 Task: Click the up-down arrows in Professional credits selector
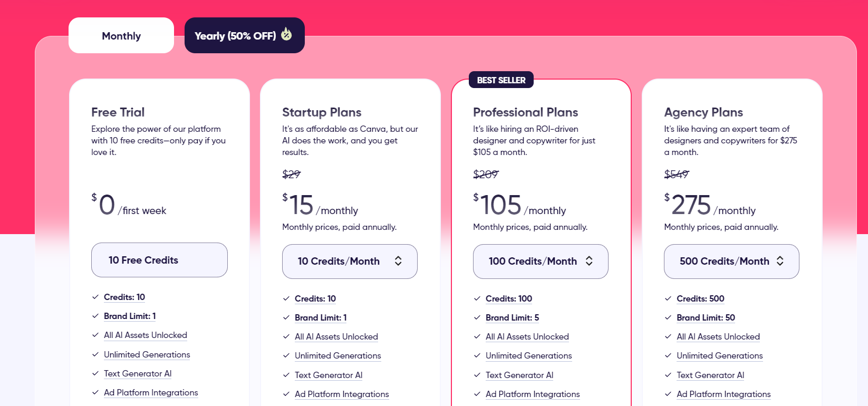click(589, 261)
